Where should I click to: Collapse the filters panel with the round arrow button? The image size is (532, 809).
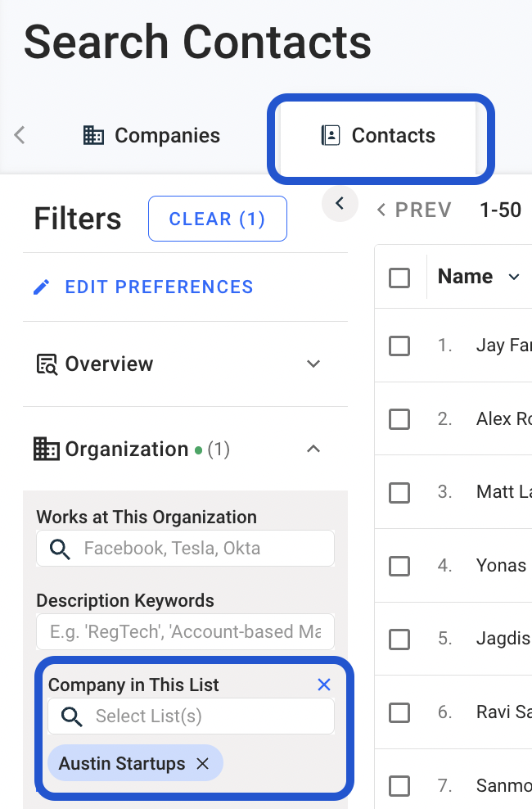pos(340,204)
